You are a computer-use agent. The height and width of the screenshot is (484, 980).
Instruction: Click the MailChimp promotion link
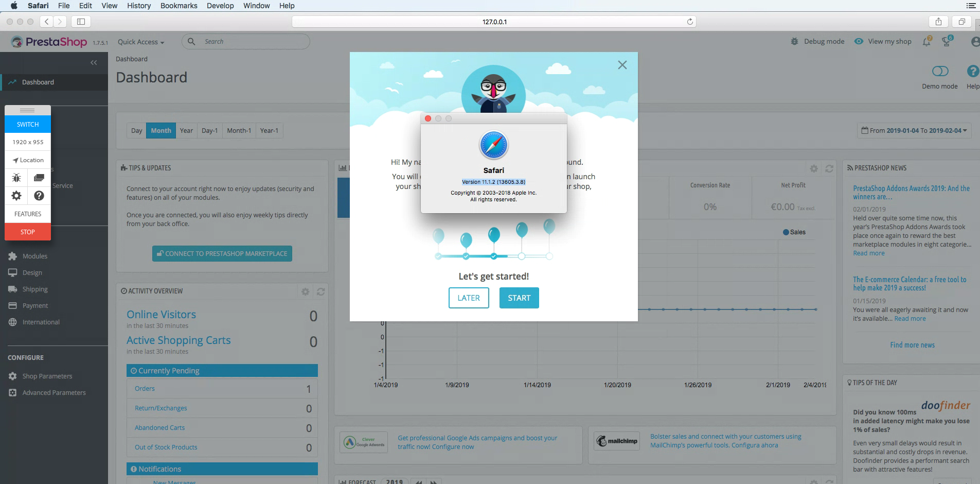pyautogui.click(x=725, y=441)
